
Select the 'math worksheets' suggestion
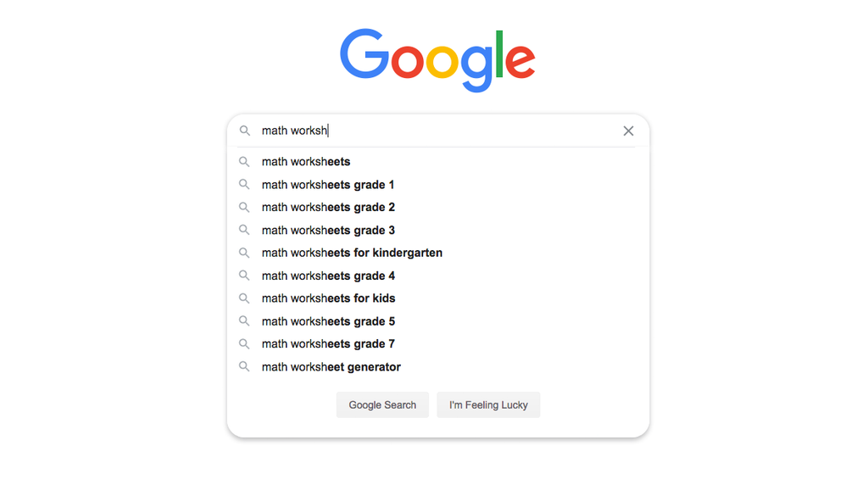[306, 161]
